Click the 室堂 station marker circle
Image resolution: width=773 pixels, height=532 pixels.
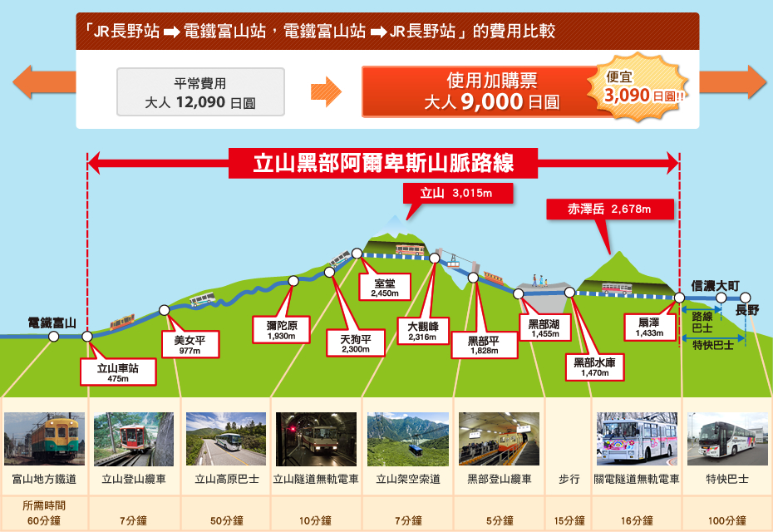click(357, 254)
